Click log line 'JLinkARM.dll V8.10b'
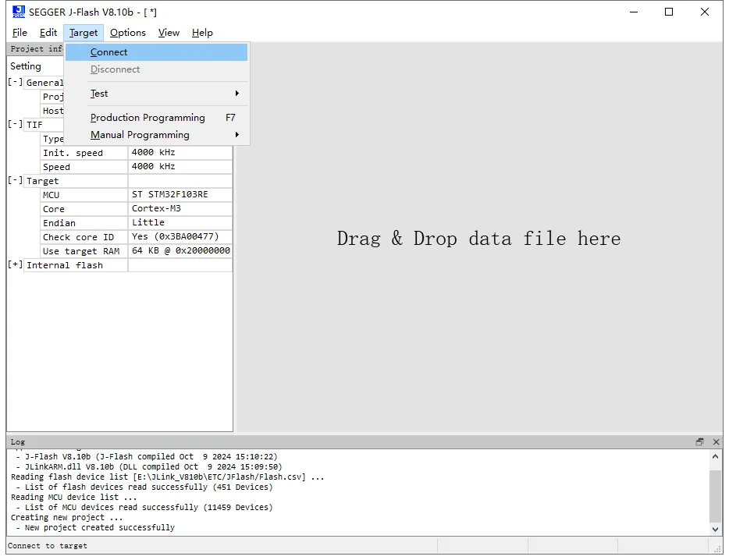 click(149, 466)
